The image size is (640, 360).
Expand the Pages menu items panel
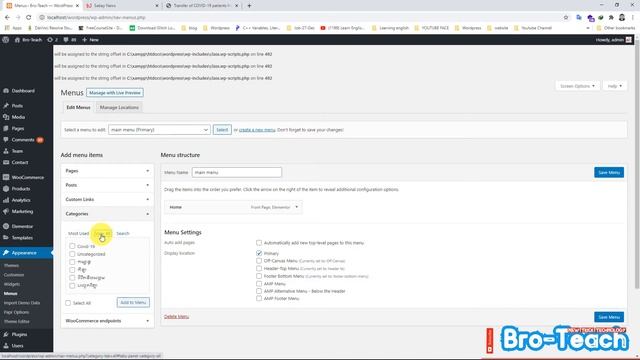(107, 171)
